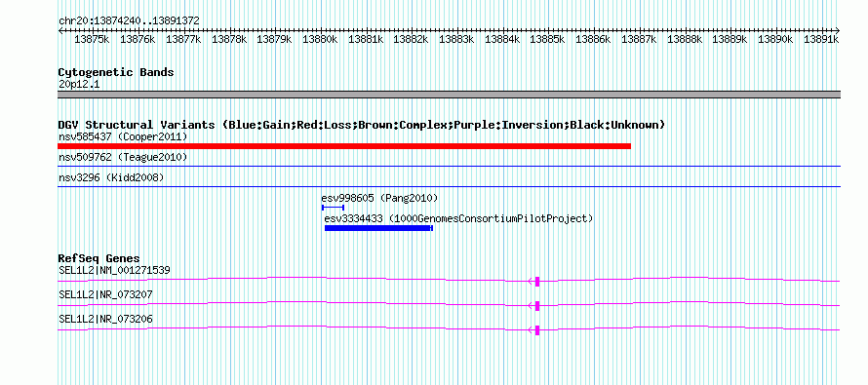The image size is (868, 385).
Task: Click the 13885k ruler tick label
Action: (547, 39)
